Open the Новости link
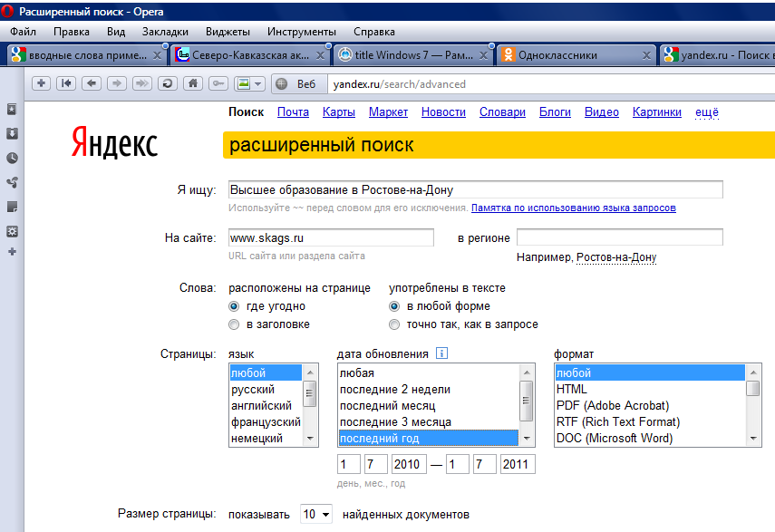This screenshot has width=775, height=532. 443,112
